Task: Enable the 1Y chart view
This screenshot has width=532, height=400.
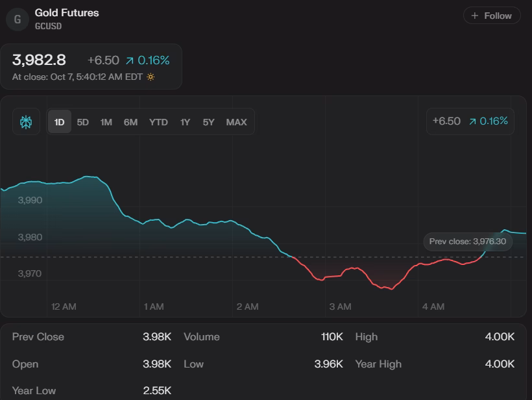Action: click(x=186, y=121)
